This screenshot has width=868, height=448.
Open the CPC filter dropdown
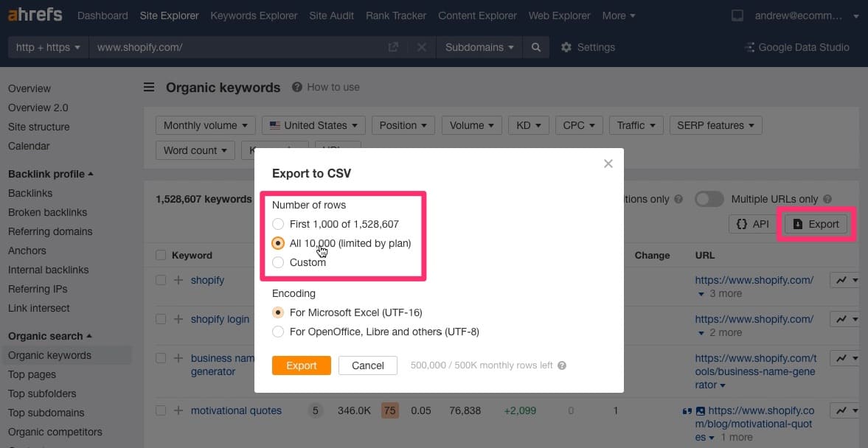(579, 125)
